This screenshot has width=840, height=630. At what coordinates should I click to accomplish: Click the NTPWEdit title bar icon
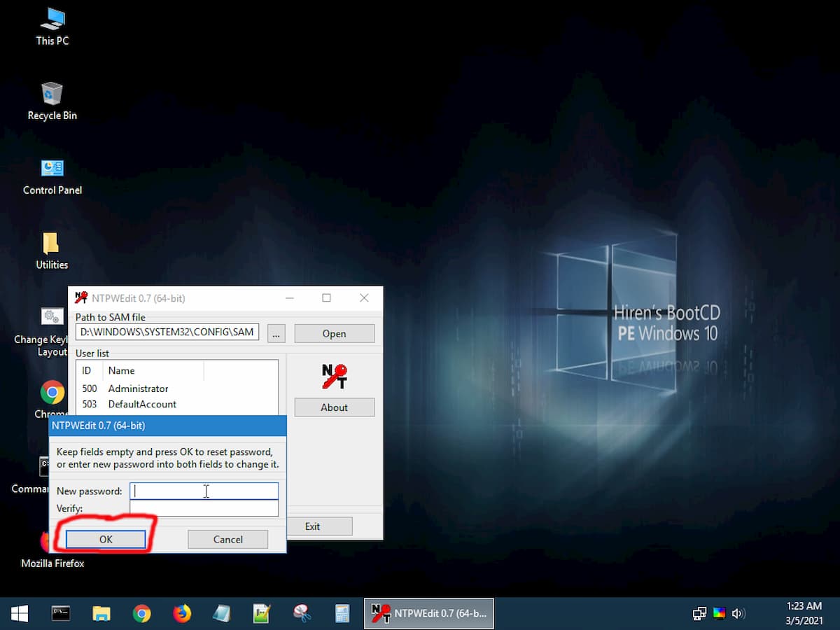(x=81, y=298)
